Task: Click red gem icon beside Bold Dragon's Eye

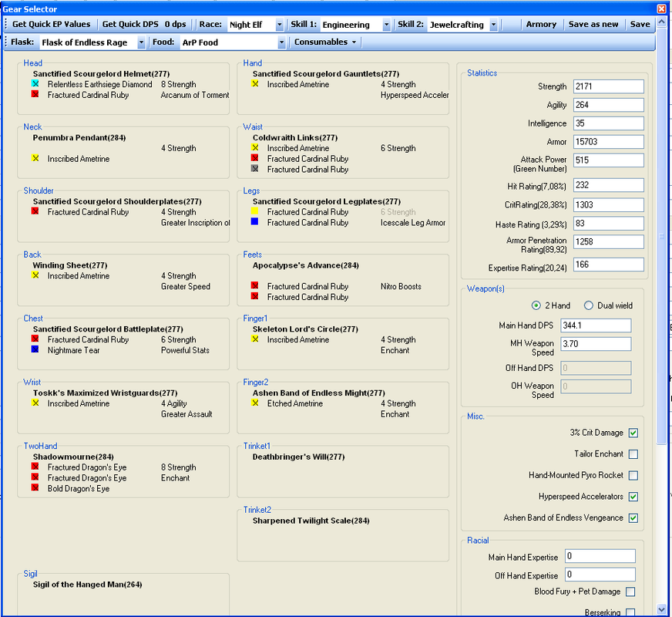Action: 35,487
